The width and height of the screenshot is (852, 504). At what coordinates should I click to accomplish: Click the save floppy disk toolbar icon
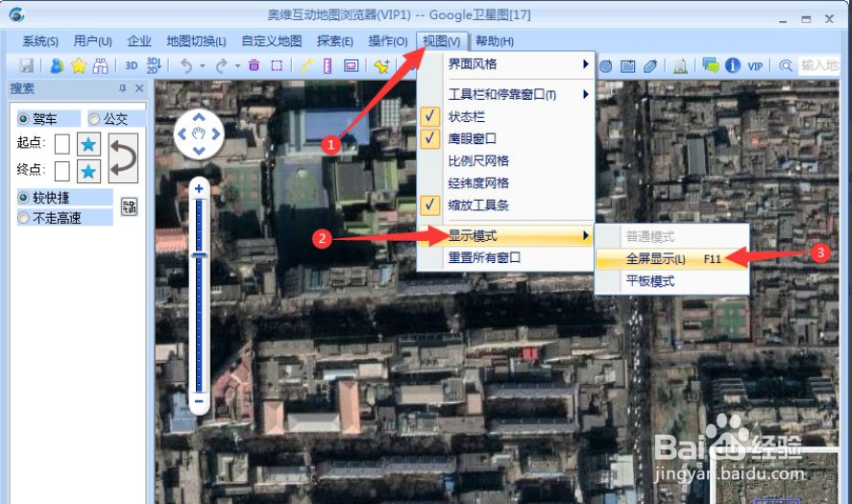(26, 65)
